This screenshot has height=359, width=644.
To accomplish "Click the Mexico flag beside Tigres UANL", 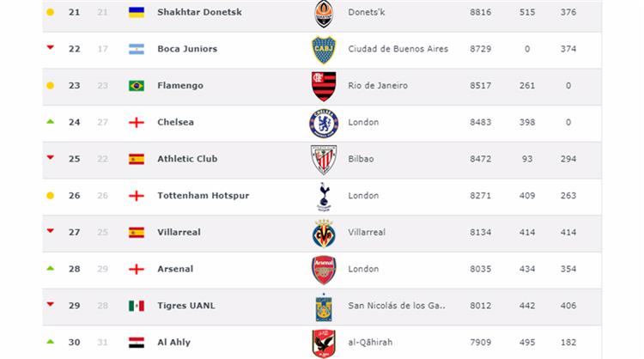I will (x=136, y=306).
